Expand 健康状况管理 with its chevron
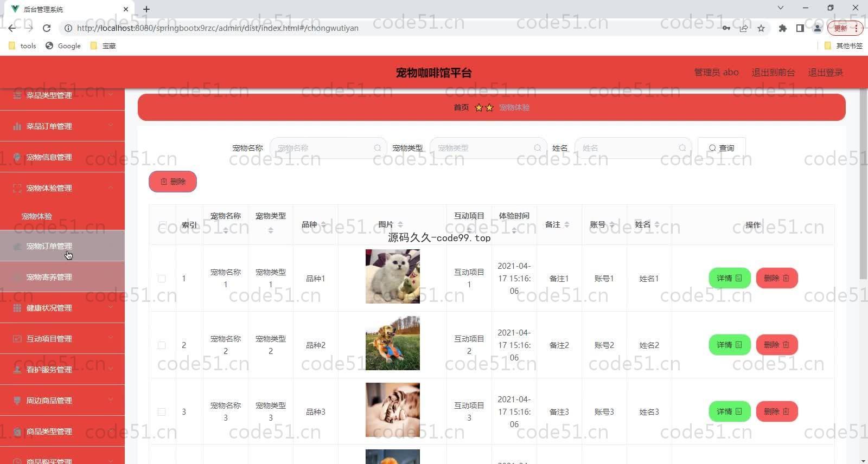This screenshot has width=868, height=464. point(111,307)
